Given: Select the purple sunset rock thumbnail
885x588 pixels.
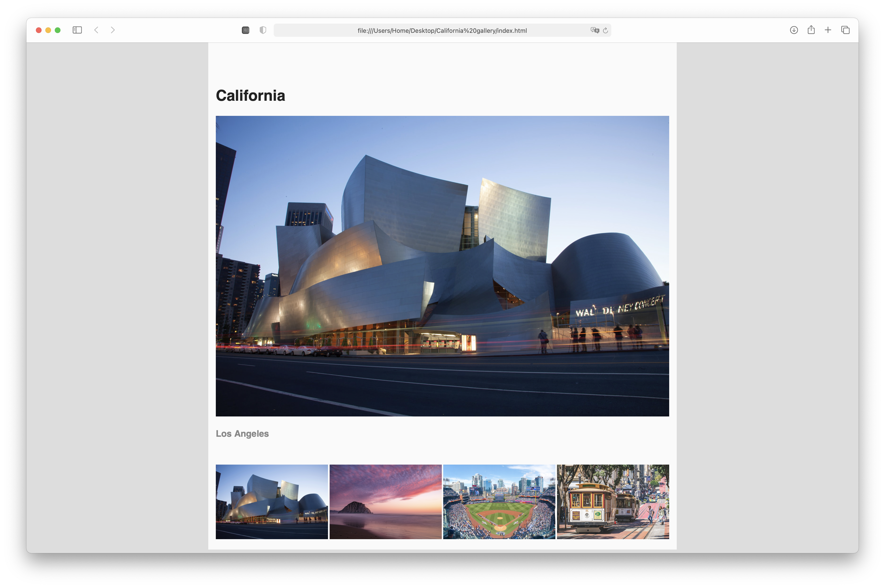Looking at the screenshot, I should coord(385,502).
